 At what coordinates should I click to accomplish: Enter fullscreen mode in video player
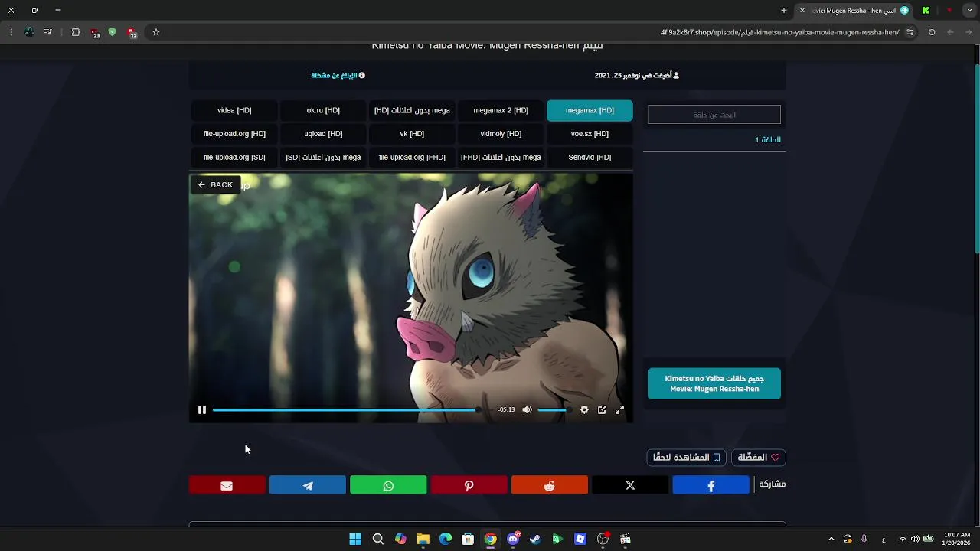[x=619, y=410]
